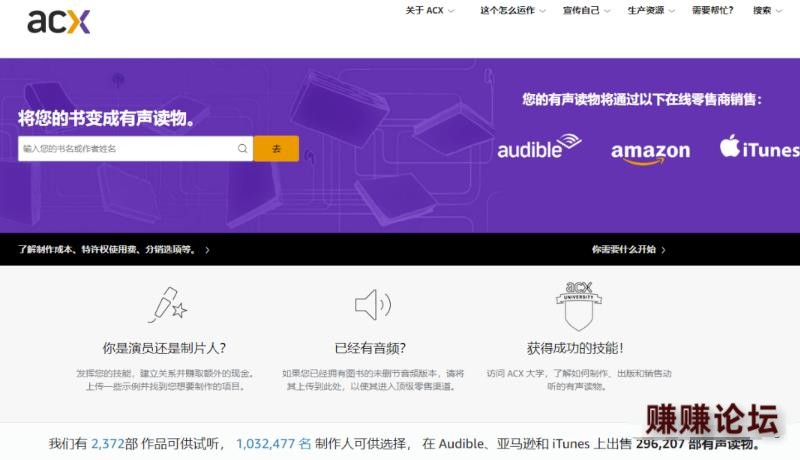Click the Amazon logo
The width and height of the screenshot is (800, 460).
point(651,152)
